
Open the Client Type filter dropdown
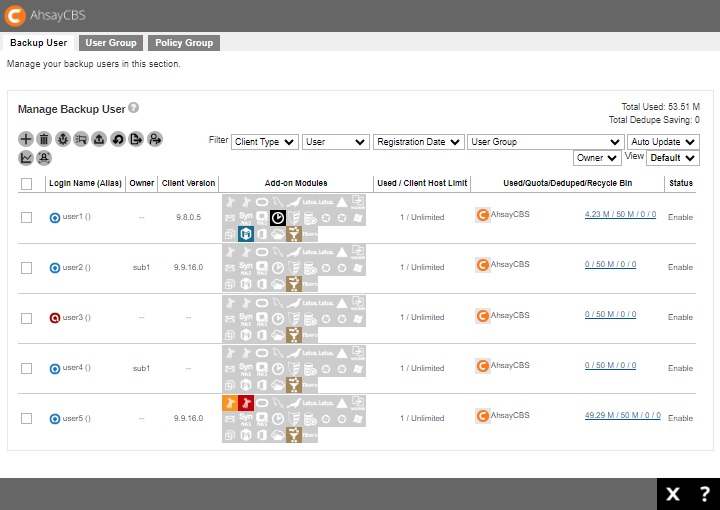click(x=264, y=142)
